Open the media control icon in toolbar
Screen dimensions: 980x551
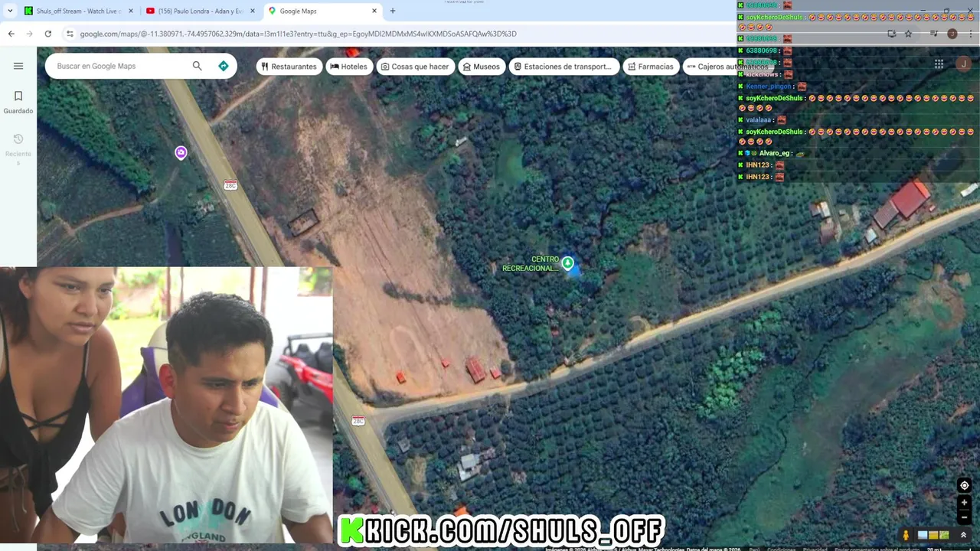click(x=934, y=34)
